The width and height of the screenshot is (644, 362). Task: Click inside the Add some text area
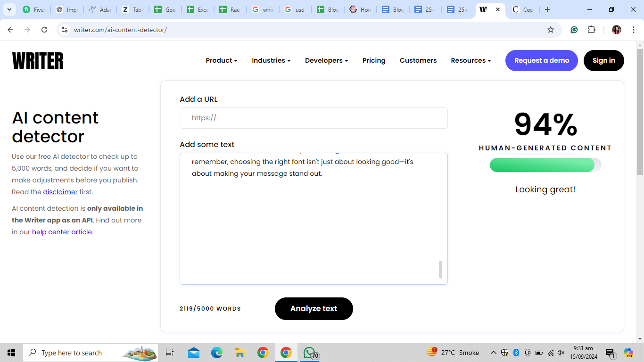tap(314, 219)
